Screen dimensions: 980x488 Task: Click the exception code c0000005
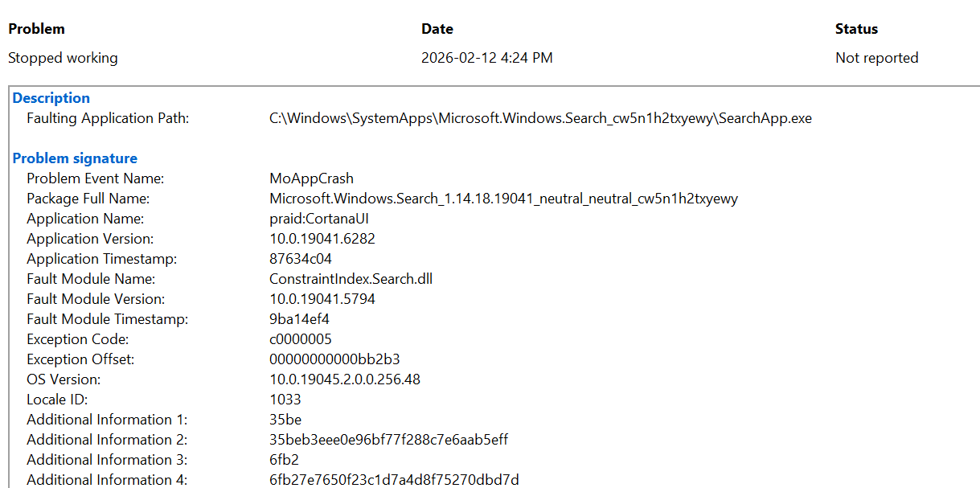click(301, 339)
